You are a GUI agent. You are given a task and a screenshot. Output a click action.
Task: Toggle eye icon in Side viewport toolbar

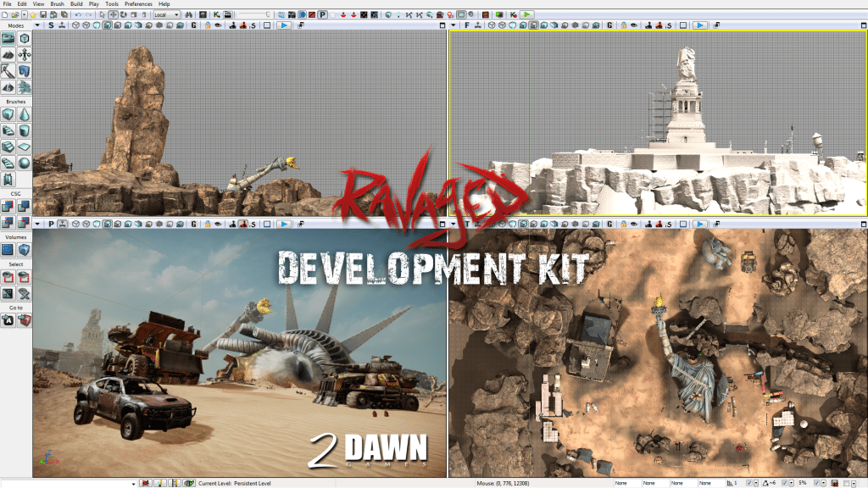pos(218,25)
